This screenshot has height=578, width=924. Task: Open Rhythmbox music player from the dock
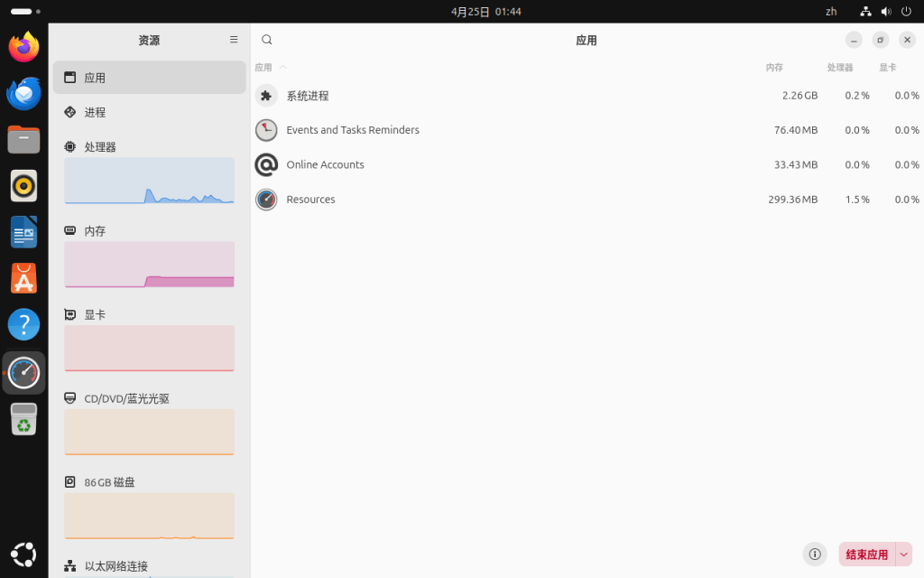pos(23,186)
